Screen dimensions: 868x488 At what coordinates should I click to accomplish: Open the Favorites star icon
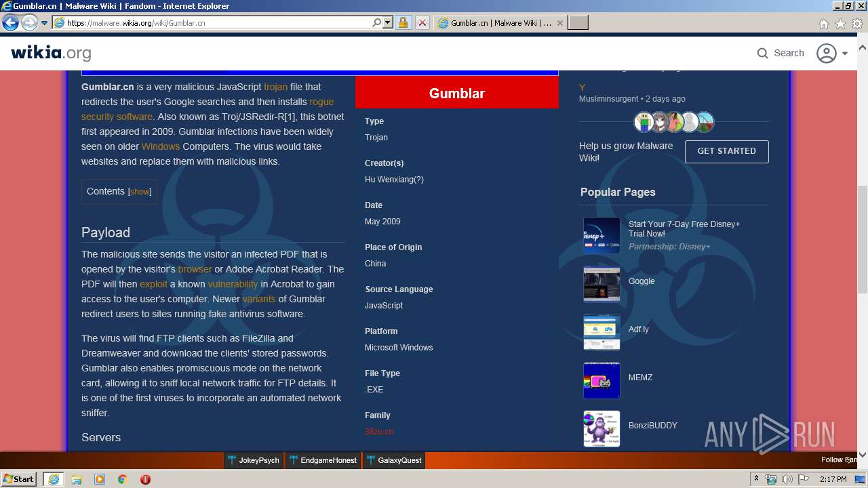(x=840, y=24)
